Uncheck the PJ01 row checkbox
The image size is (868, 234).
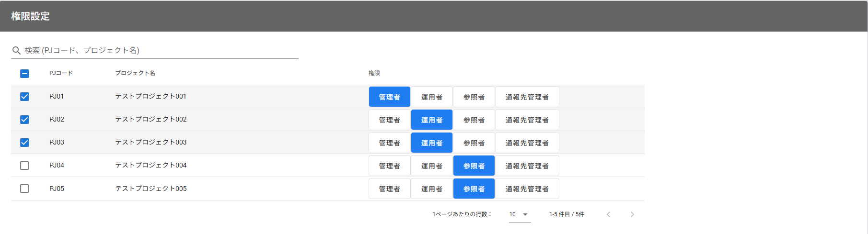point(24,97)
